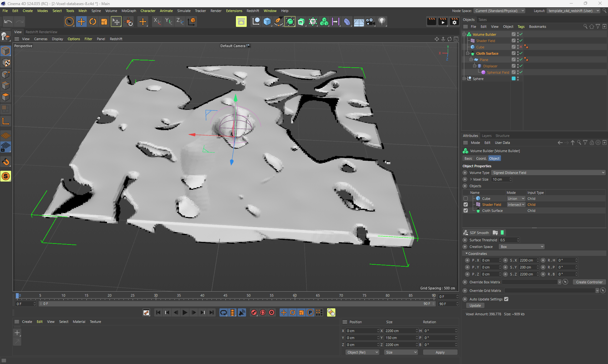The height and width of the screenshot is (364, 608).
Task: Switch to the Coord. tab
Action: [481, 158]
